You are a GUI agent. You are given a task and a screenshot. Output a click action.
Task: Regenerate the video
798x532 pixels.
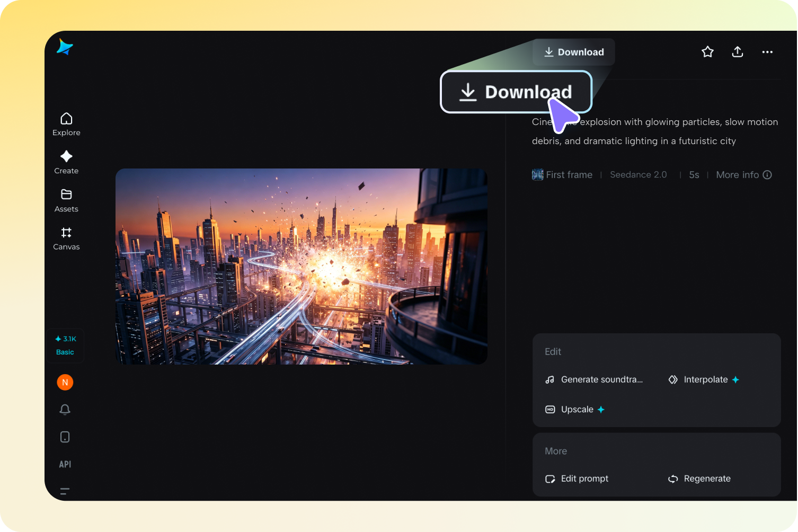pyautogui.click(x=699, y=478)
